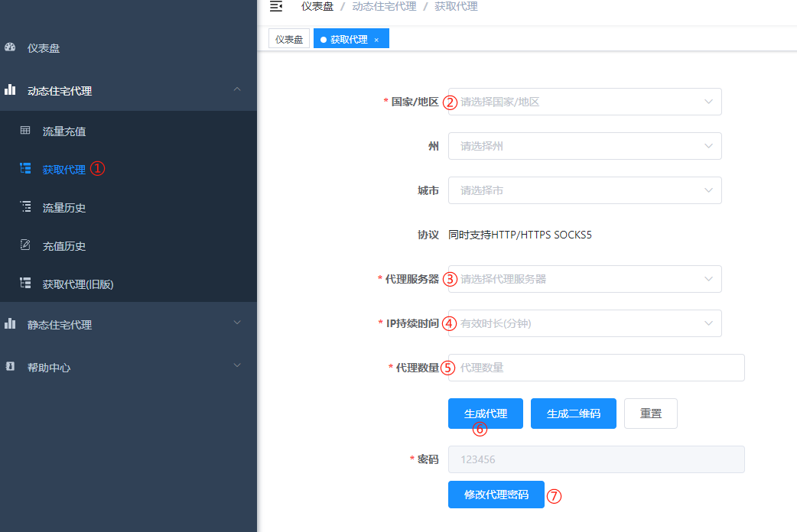Click the 生成代理 generate button
Viewport: 797px width, 532px height.
tap(485, 413)
